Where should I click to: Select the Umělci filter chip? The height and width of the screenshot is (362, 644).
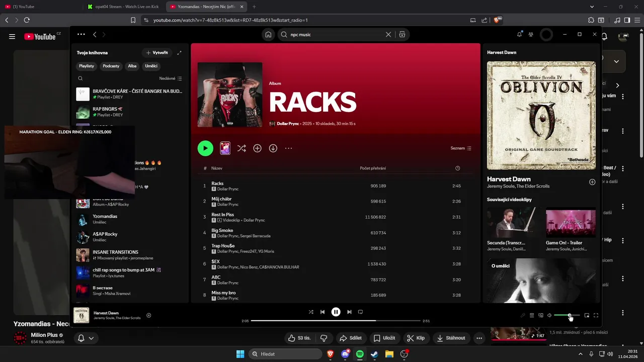tap(151, 66)
